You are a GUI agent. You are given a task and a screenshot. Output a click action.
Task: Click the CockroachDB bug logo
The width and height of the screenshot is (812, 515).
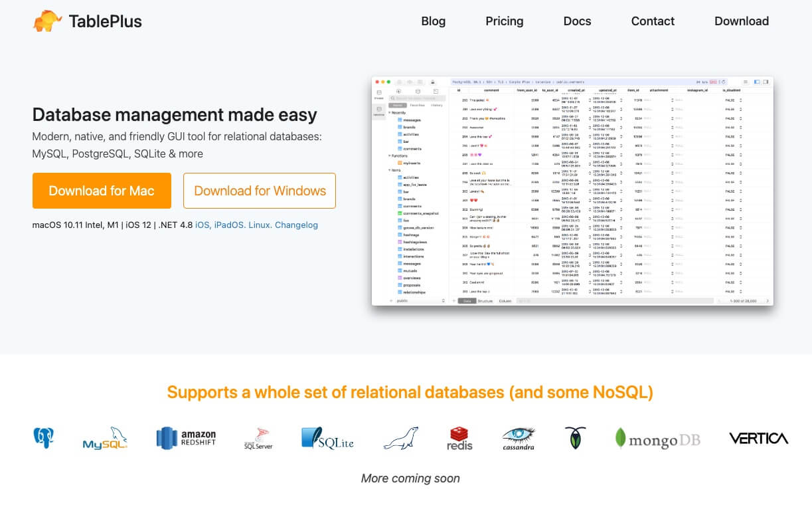pos(575,438)
